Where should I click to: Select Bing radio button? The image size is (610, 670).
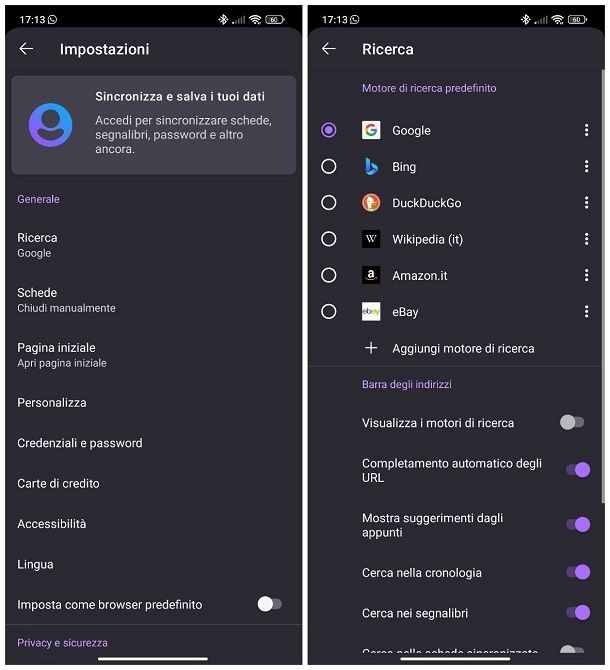coord(329,167)
